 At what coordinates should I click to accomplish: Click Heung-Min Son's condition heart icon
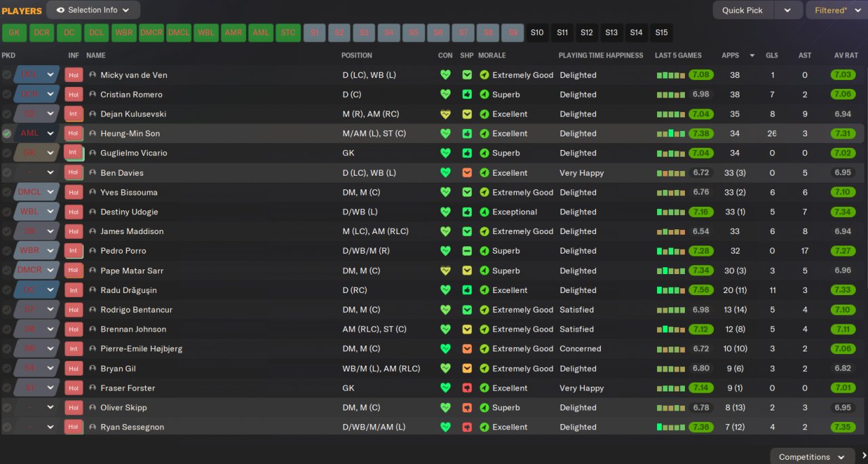click(446, 134)
